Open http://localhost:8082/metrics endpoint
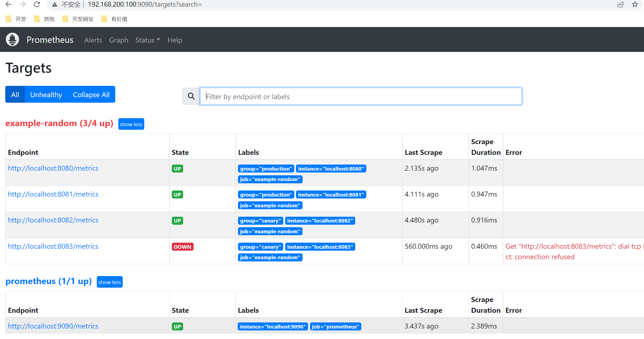The image size is (644, 339). coord(53,220)
